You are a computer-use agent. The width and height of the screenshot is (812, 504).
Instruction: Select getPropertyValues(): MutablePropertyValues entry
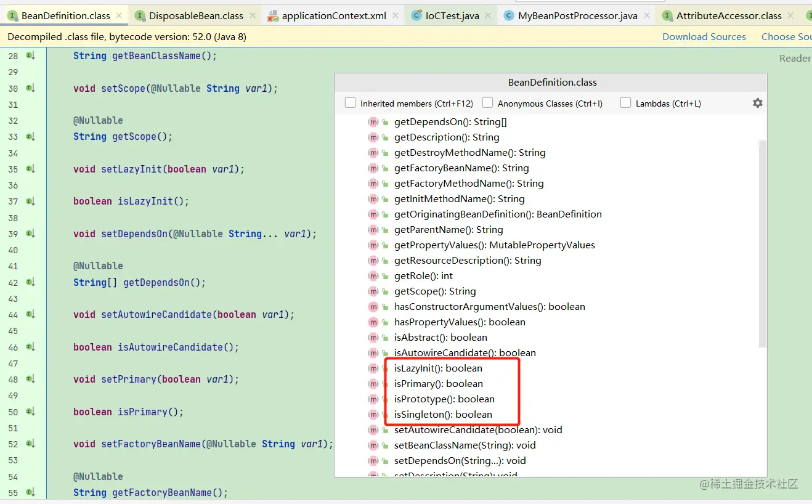tap(495, 245)
